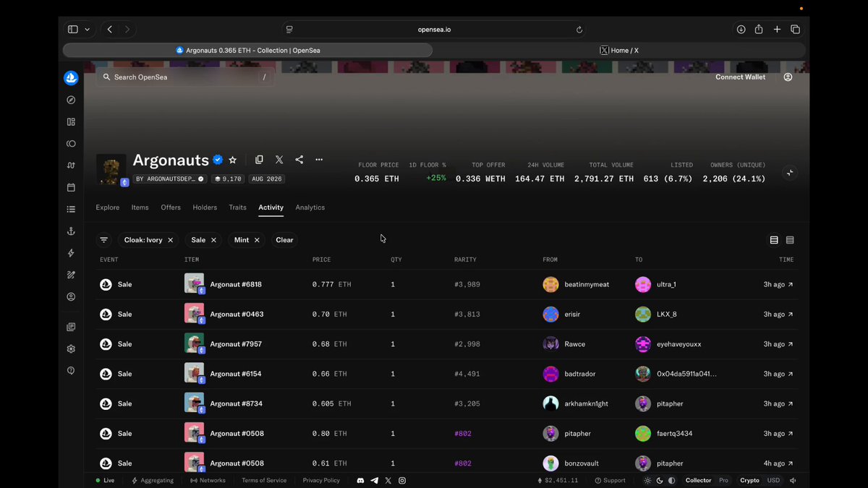
Task: Add Argonauts to watchlist with star icon
Action: (x=232, y=160)
